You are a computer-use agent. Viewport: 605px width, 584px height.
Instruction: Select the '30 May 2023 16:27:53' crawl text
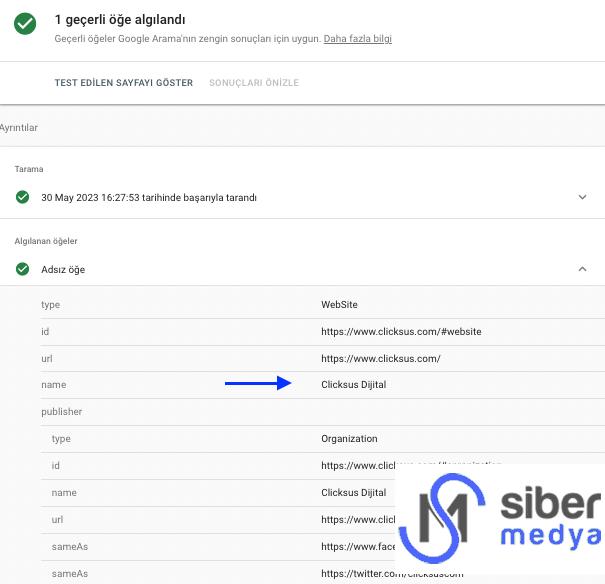(x=149, y=197)
